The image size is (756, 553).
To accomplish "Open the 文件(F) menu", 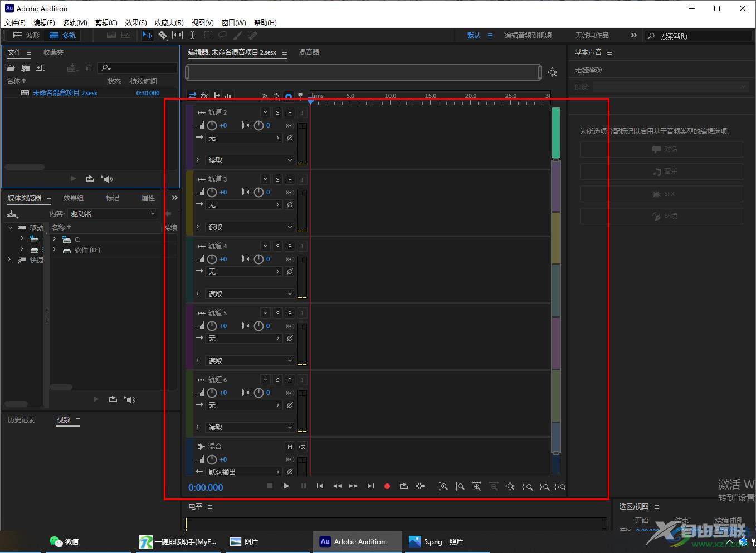I will point(15,23).
